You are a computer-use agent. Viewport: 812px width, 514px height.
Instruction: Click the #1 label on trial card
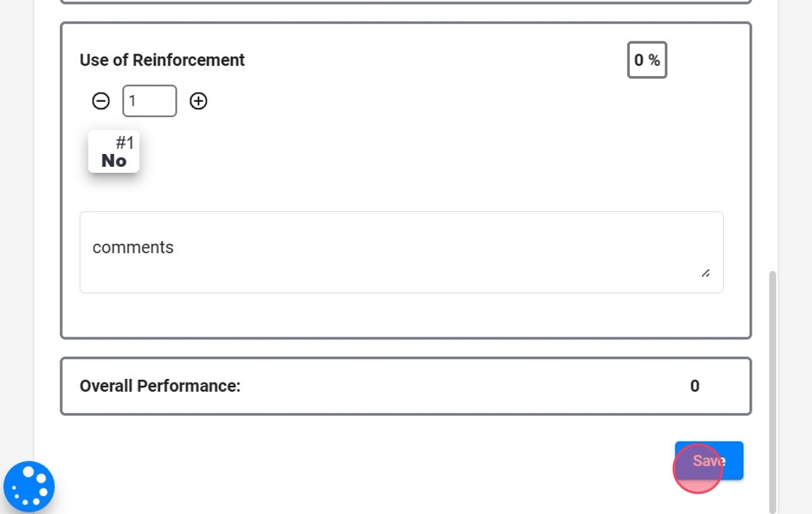click(x=125, y=143)
